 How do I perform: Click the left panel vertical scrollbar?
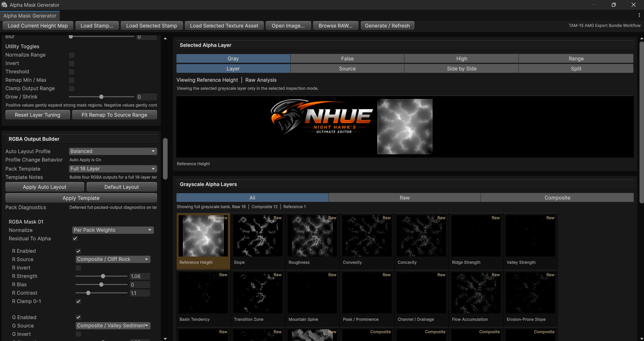click(x=165, y=159)
